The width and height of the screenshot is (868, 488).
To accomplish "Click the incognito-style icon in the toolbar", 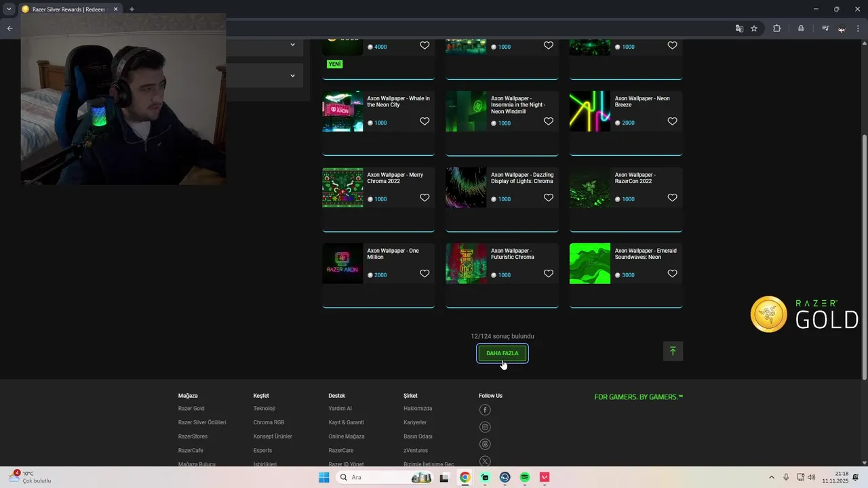I will [801, 28].
